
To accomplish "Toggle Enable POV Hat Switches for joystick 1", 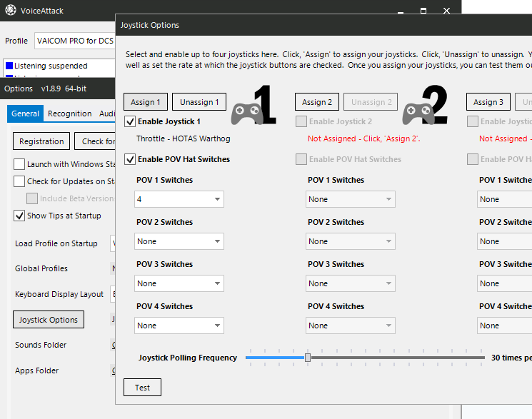I will [130, 159].
